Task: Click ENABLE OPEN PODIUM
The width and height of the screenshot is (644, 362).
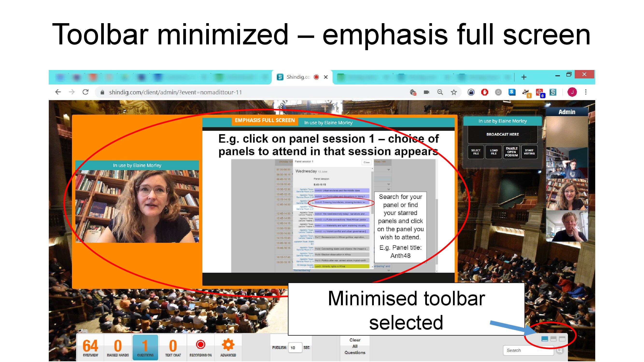Action: 511,152
